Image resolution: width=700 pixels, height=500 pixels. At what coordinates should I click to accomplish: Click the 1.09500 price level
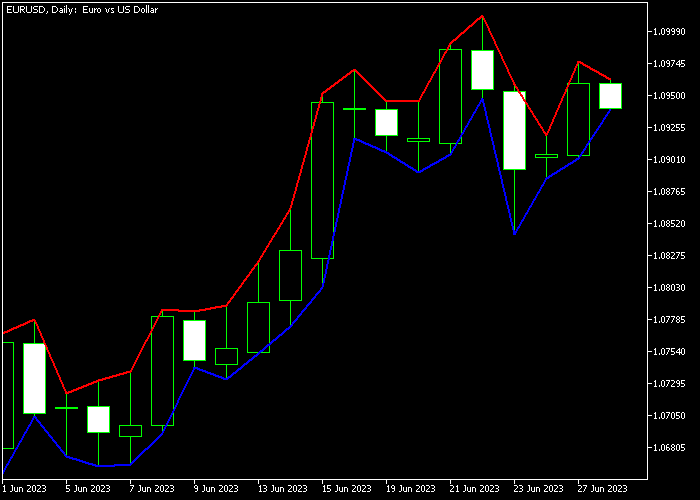(x=669, y=96)
